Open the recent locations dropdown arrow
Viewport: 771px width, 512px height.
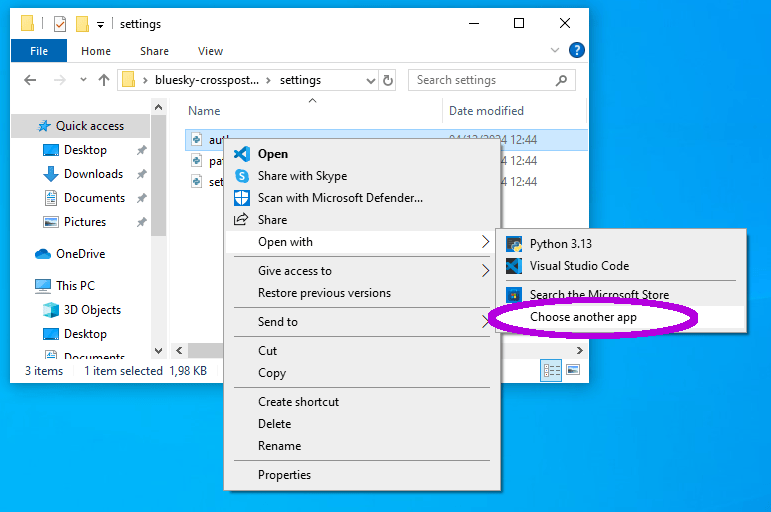(x=82, y=80)
